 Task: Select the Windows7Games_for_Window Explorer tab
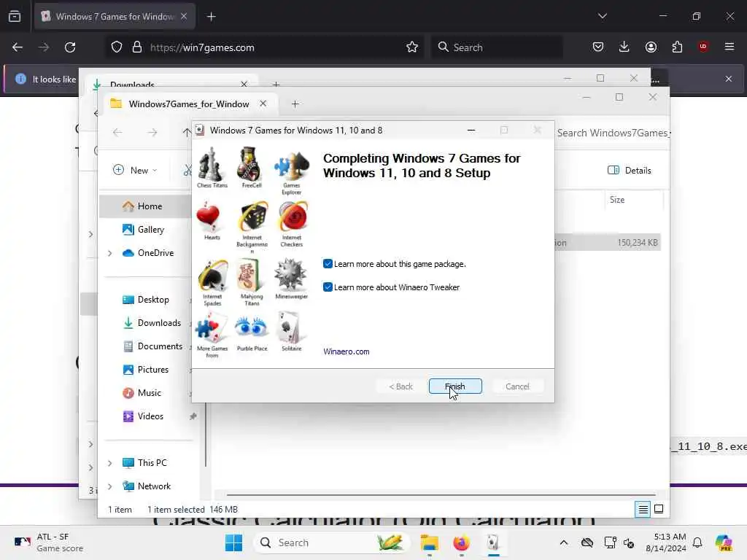click(189, 104)
